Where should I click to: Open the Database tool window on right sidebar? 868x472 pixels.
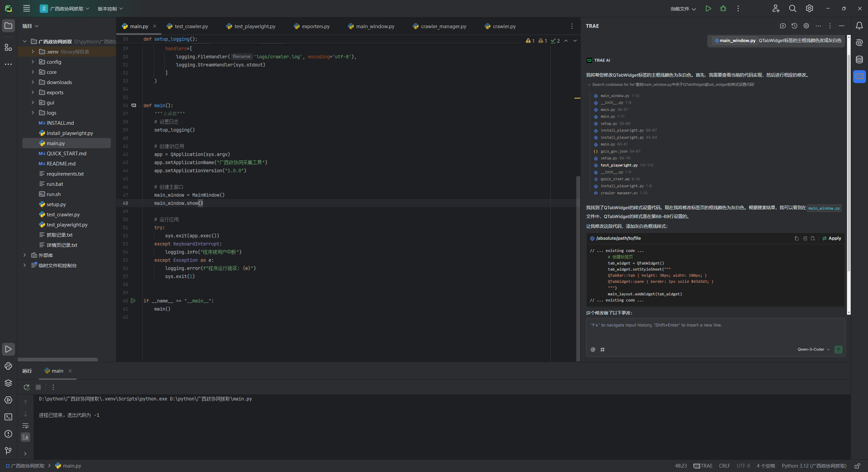(x=860, y=59)
